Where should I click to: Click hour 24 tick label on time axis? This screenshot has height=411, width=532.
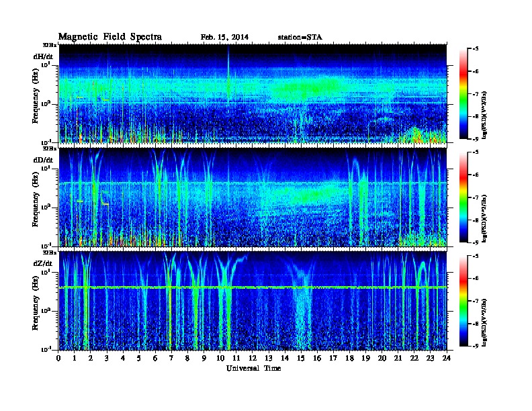[447, 358]
